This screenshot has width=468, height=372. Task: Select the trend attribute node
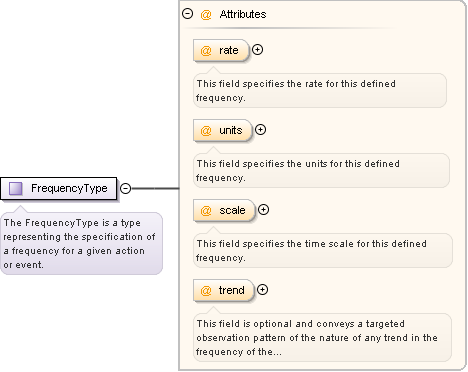point(224,290)
